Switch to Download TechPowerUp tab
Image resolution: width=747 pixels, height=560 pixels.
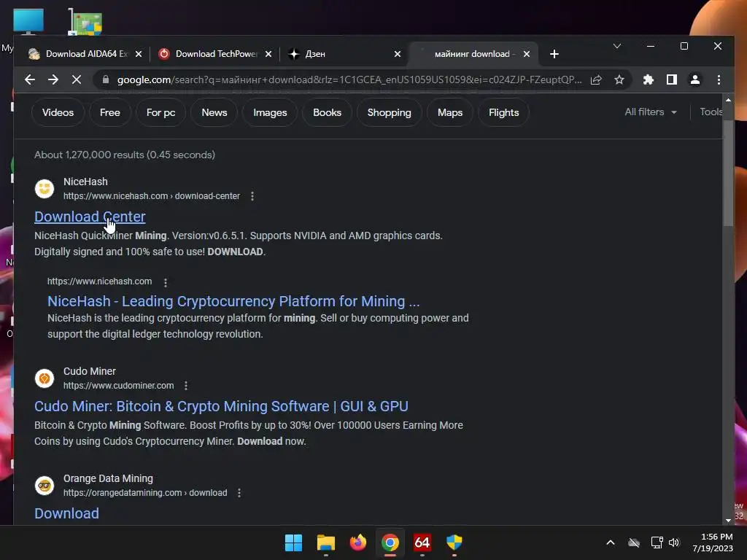[x=214, y=54]
